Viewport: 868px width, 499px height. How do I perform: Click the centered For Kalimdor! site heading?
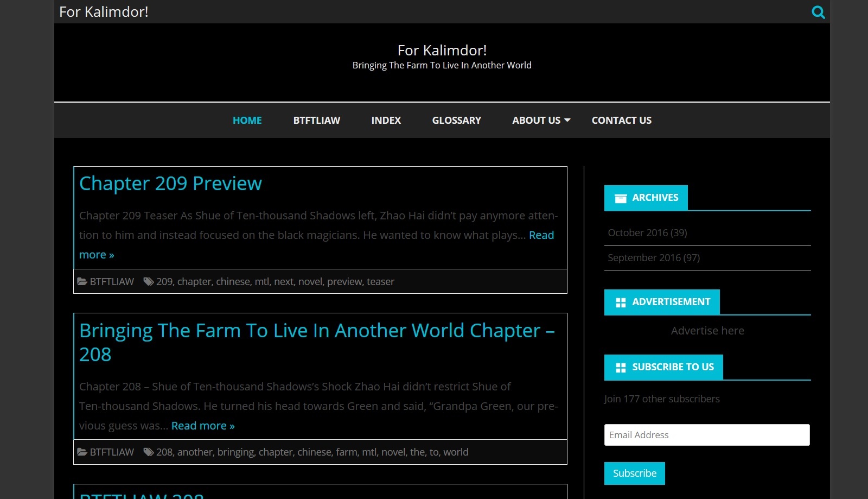click(442, 50)
